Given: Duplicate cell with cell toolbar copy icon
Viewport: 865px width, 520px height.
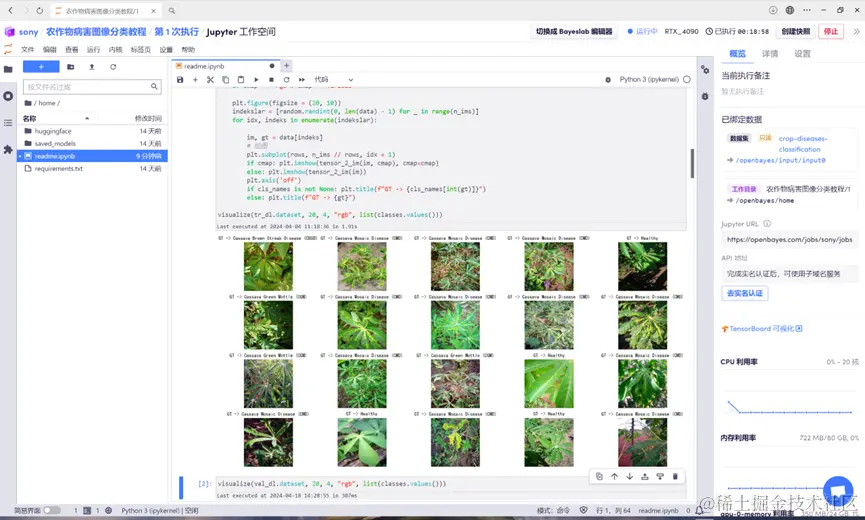Looking at the screenshot, I should coord(599,476).
